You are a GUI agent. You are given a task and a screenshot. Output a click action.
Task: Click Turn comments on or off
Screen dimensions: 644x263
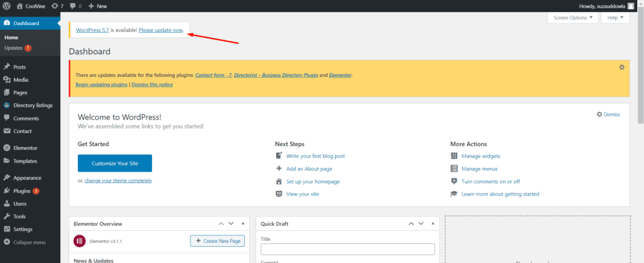tap(491, 182)
